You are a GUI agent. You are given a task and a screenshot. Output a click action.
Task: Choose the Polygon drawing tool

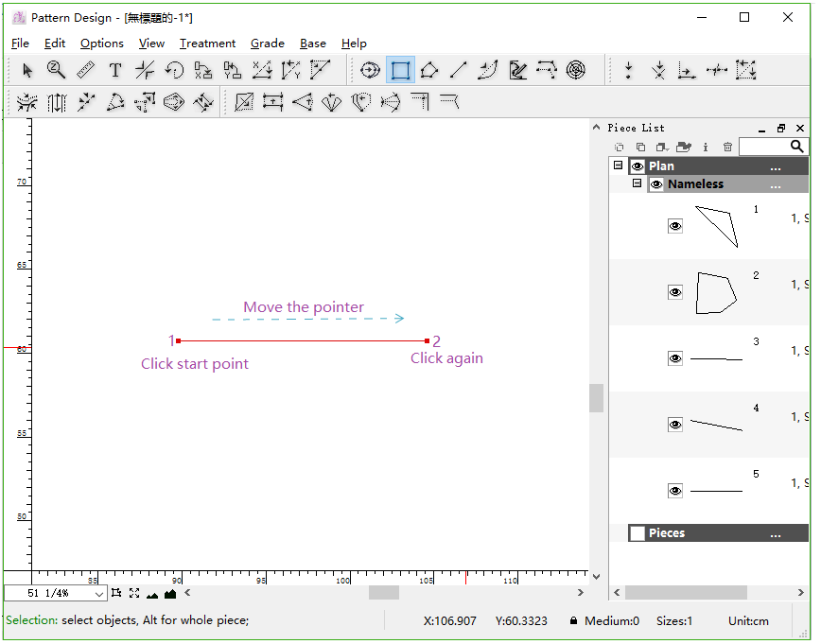(x=428, y=69)
